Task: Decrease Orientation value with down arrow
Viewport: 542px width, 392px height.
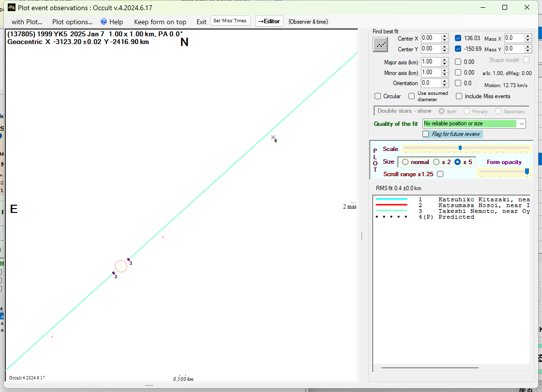Action: pos(445,85)
